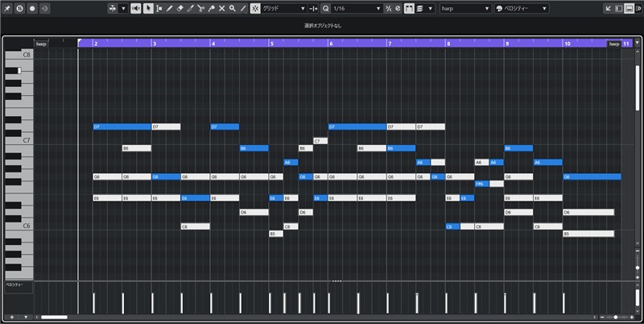Click the grid type icon beside グリッド
The height and width of the screenshot is (324, 644).
313,8
